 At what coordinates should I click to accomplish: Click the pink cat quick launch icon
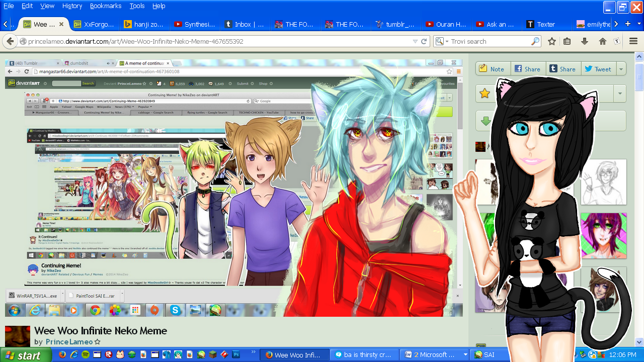pos(120,355)
